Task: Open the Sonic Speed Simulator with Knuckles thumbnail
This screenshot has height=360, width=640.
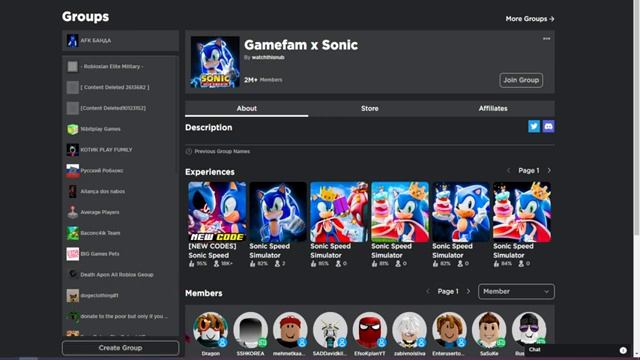Action: click(339, 212)
